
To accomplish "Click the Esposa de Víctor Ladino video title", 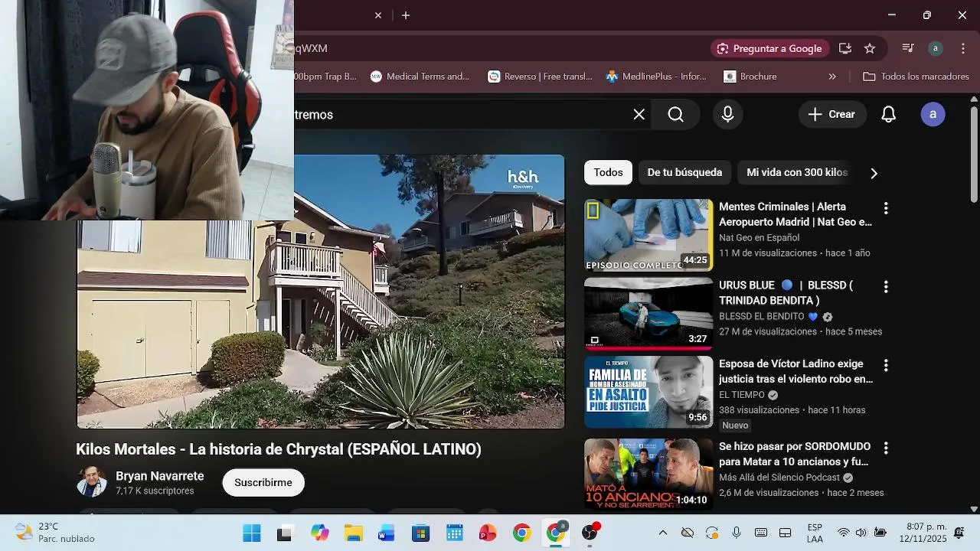I will (x=795, y=371).
